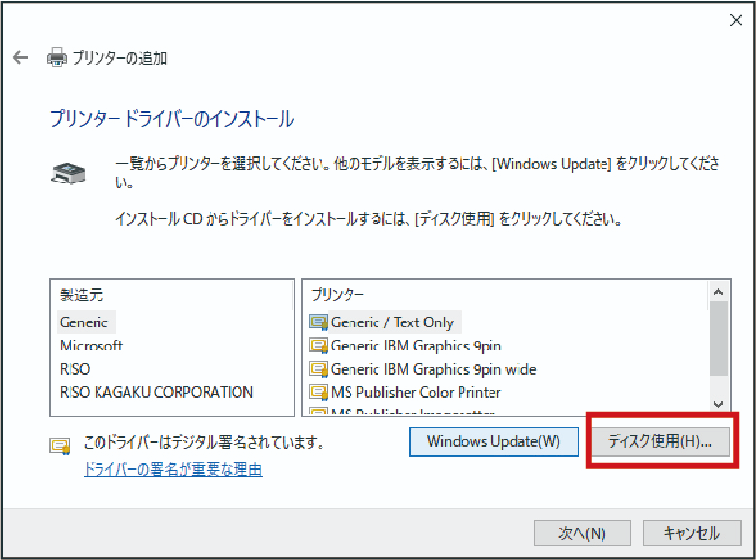756x560 pixels.
Task: Click the printer list scrollbar thumb
Action: [718, 339]
